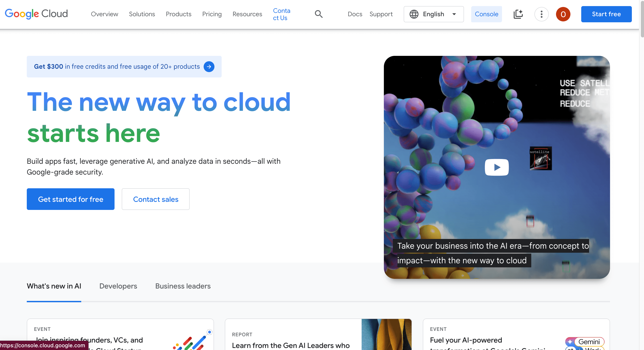Click the Start free button

pos(606,14)
